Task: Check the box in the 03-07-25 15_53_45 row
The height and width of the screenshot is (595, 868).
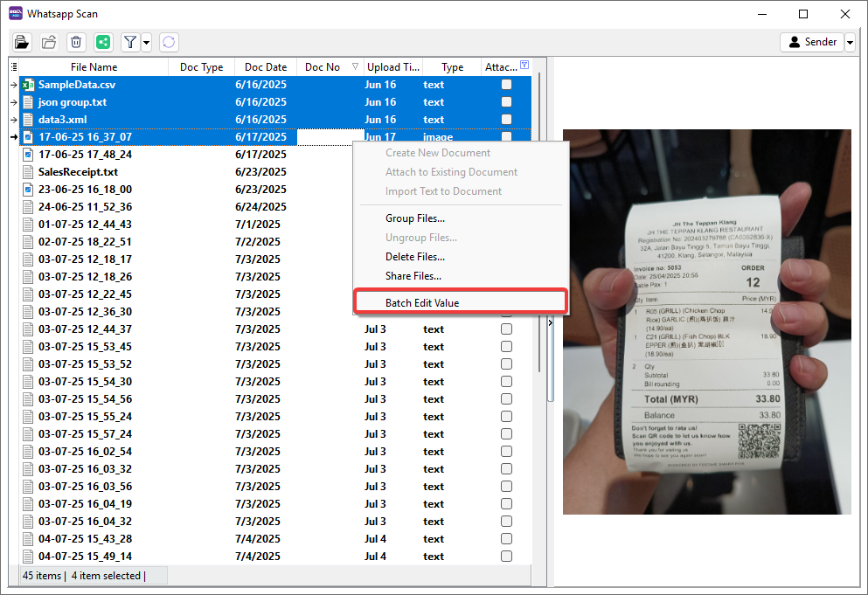Action: (506, 347)
